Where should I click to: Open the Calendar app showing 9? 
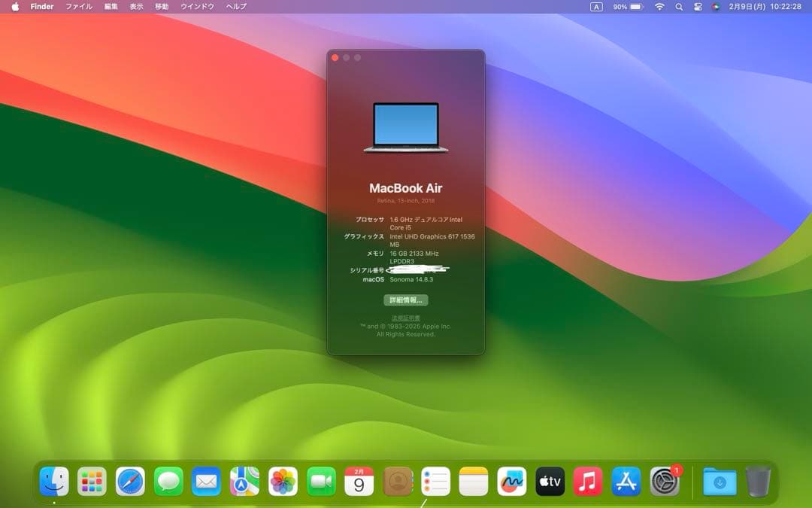pyautogui.click(x=359, y=479)
